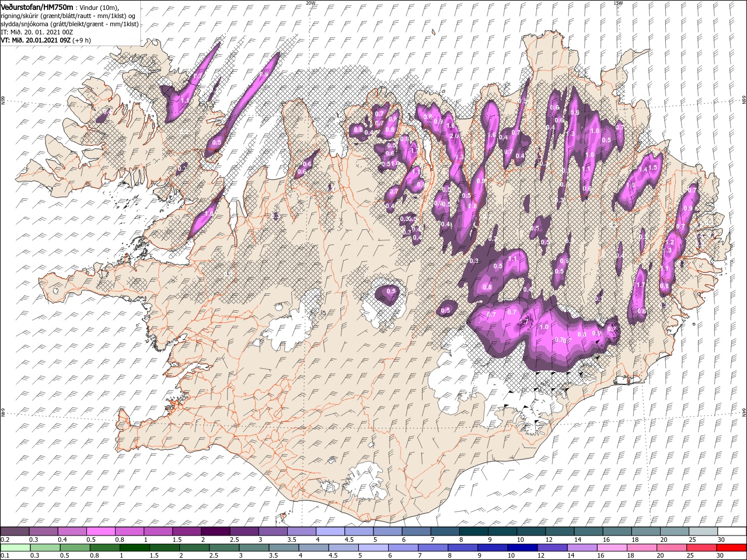The image size is (747, 560).
Task: Pick the pale green lower swatch at 0.1
Action: point(16,548)
